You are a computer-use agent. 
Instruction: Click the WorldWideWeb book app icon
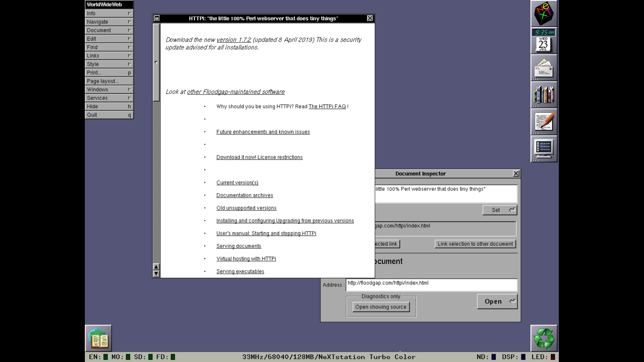(x=98, y=338)
